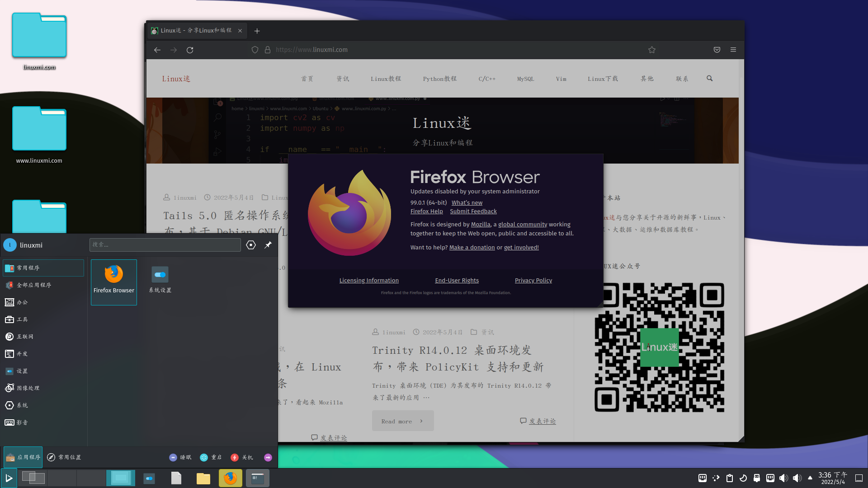Click the Firefox URL address bar
The width and height of the screenshot is (868, 488).
click(452, 50)
